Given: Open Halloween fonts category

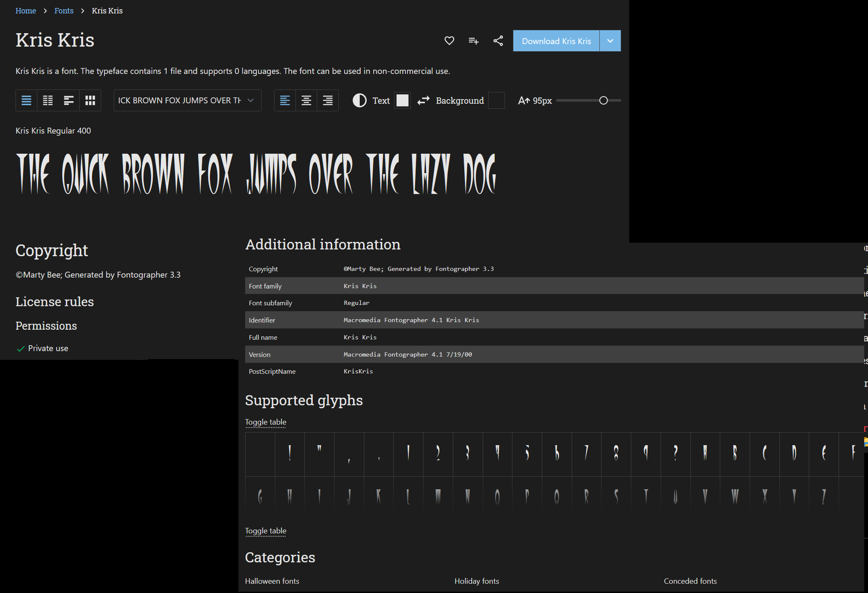Looking at the screenshot, I should pyautogui.click(x=272, y=581).
